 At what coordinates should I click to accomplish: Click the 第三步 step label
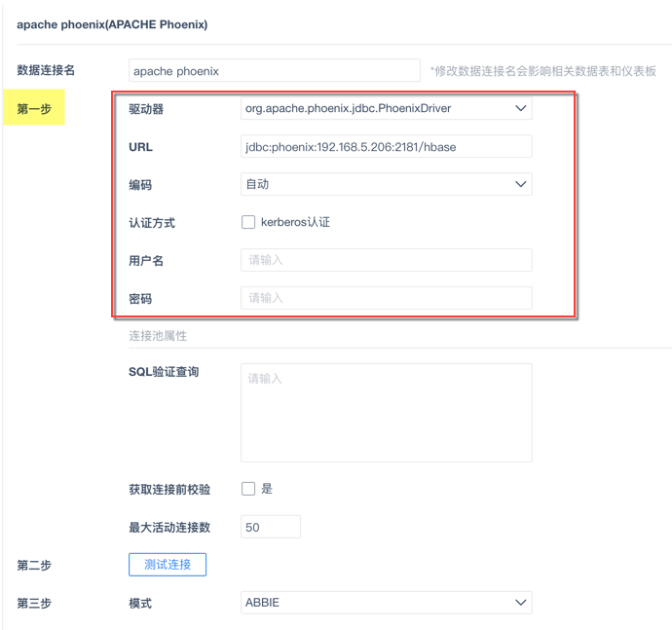34,604
